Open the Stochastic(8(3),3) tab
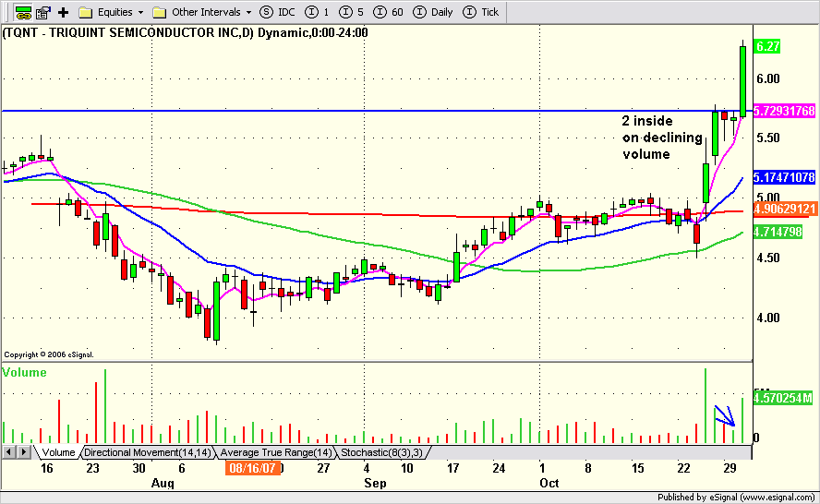This screenshot has width=820, height=504. coord(381,452)
